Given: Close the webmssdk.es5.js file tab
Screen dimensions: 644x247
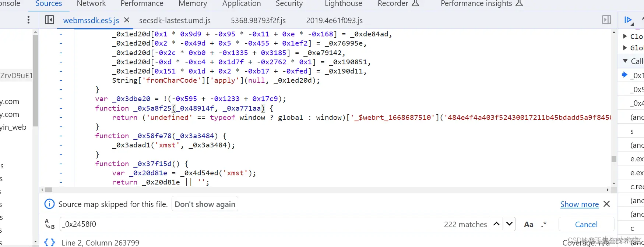Looking at the screenshot, I should tap(127, 20).
